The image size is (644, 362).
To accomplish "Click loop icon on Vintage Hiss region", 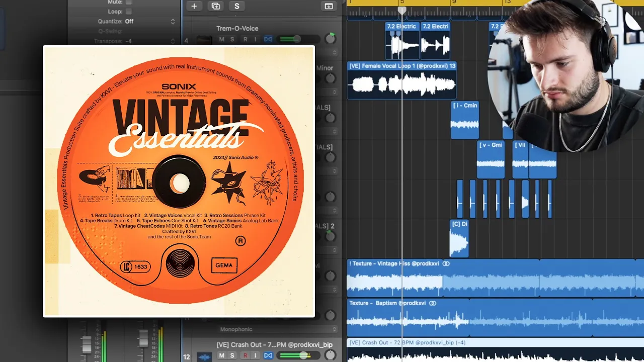I will (446, 263).
